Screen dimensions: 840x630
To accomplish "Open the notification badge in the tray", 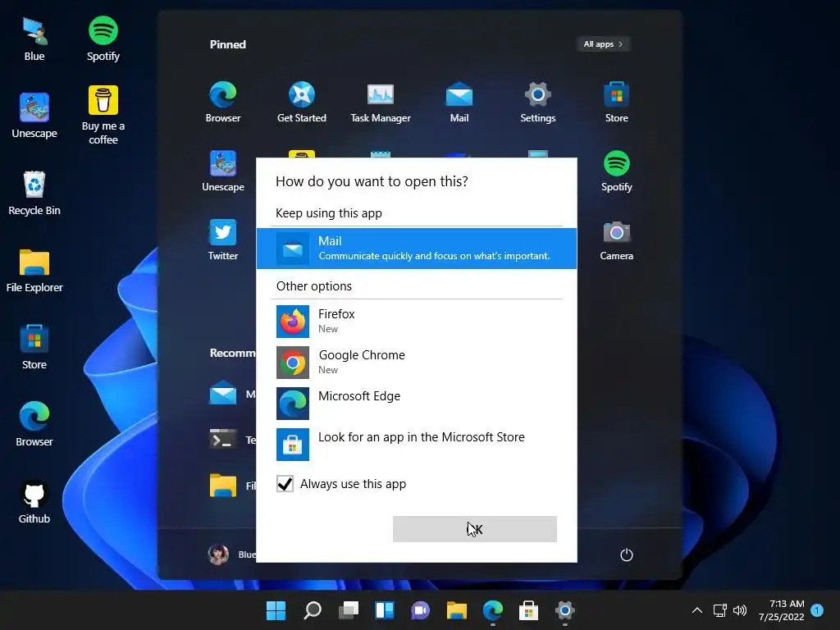I will point(817,610).
